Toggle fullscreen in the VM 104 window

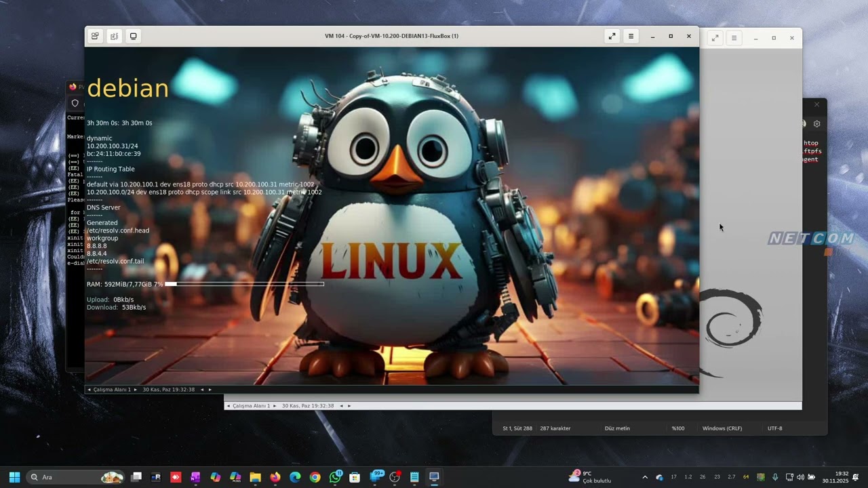pos(612,37)
